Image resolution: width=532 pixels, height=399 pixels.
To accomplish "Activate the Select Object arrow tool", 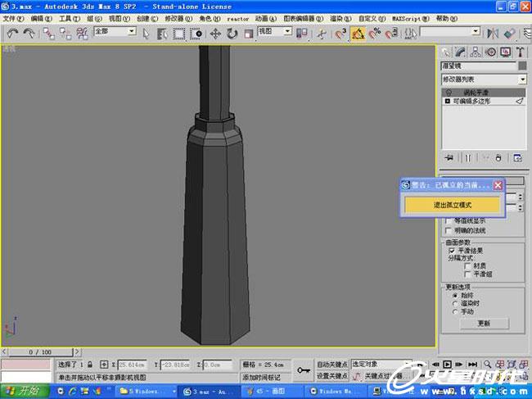I will click(146, 34).
